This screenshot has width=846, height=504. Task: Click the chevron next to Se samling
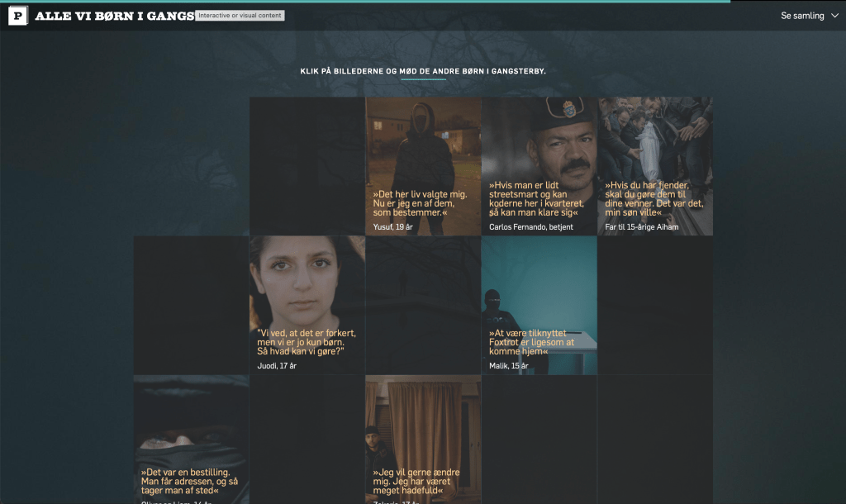coord(834,16)
